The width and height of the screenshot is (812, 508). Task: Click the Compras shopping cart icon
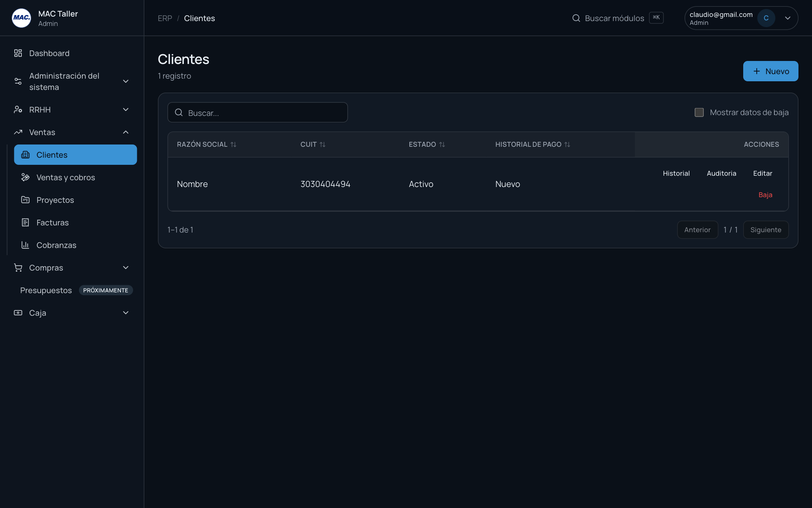[x=18, y=268]
